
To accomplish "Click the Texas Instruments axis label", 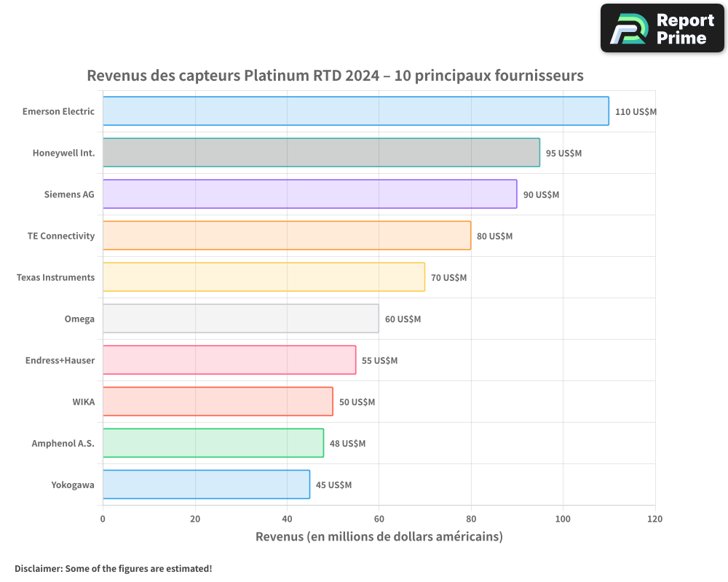I will [55, 277].
